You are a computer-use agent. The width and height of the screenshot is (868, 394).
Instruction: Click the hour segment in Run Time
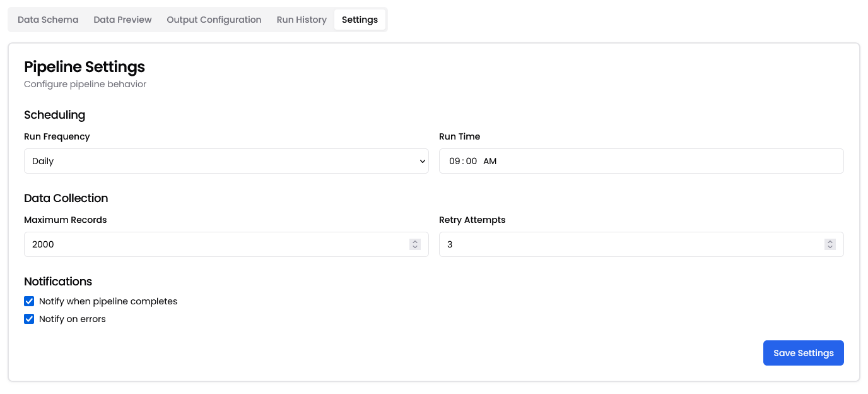tap(455, 161)
